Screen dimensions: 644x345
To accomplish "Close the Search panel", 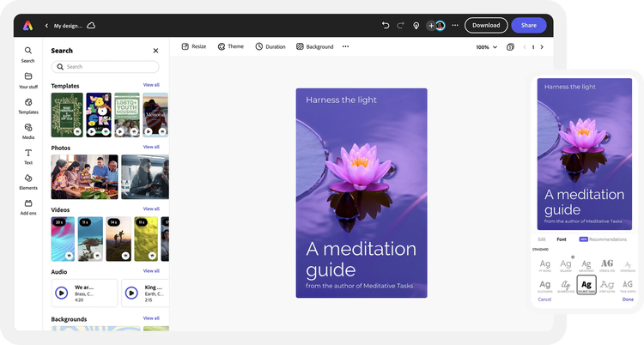I will 155,51.
